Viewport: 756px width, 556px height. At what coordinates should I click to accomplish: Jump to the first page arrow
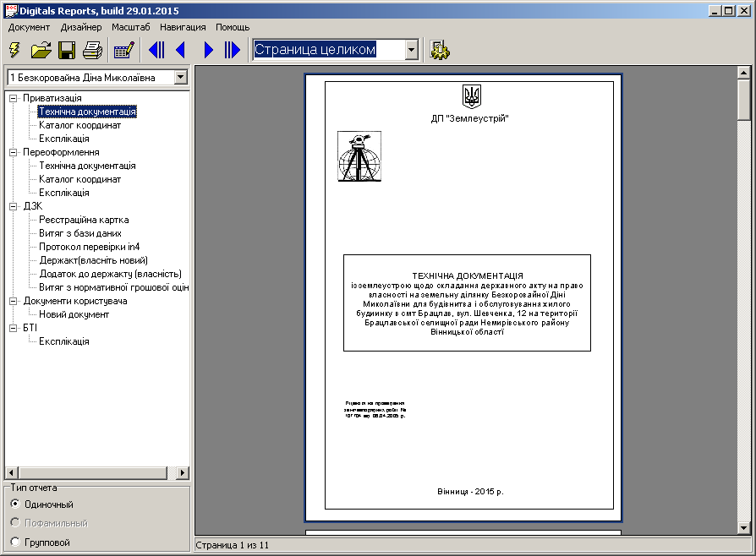coord(156,50)
